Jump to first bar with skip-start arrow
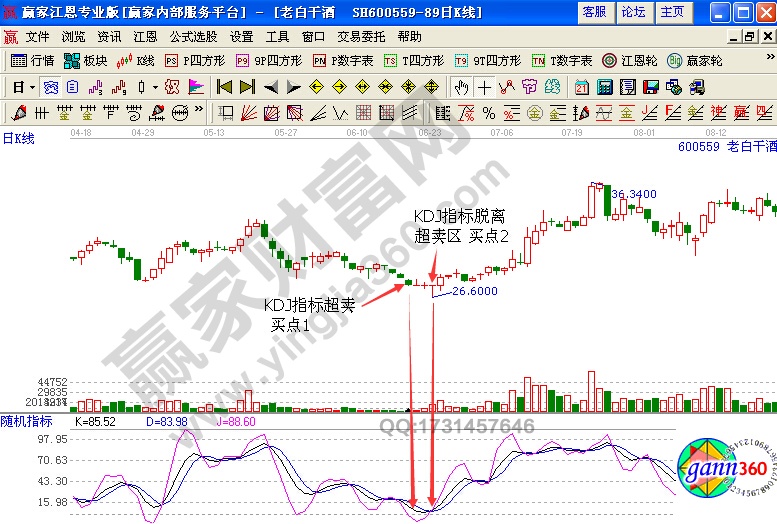 pyautogui.click(x=225, y=87)
